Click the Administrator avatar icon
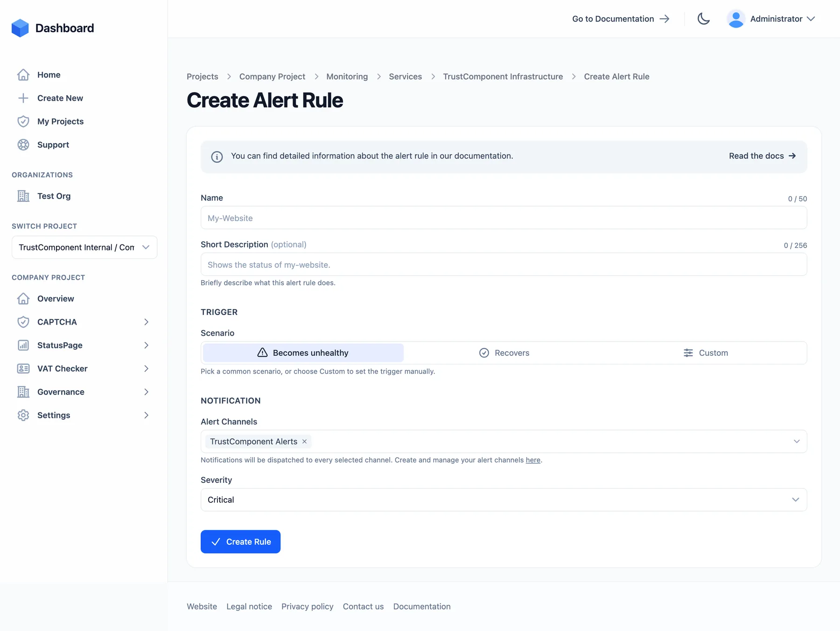The width and height of the screenshot is (840, 631). pos(736,19)
